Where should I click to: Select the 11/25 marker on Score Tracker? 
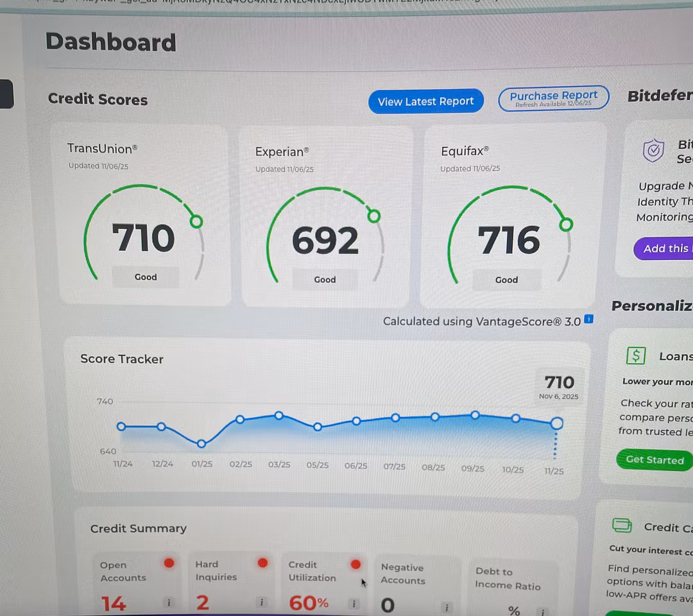556,423
